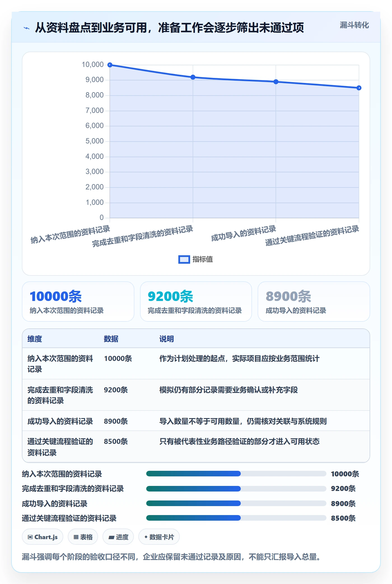Click the 维度 column header
The height and width of the screenshot is (584, 392).
pyautogui.click(x=35, y=339)
